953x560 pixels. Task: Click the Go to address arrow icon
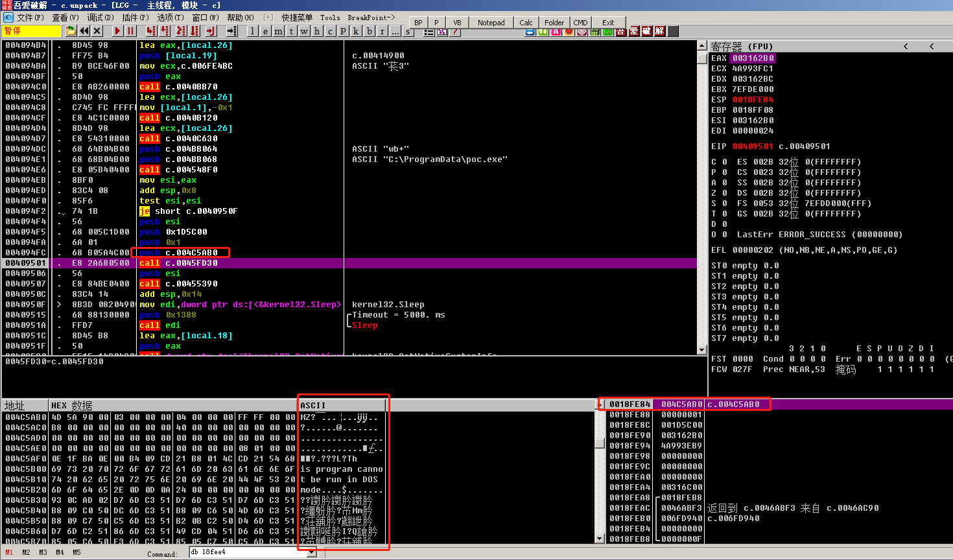click(x=232, y=30)
